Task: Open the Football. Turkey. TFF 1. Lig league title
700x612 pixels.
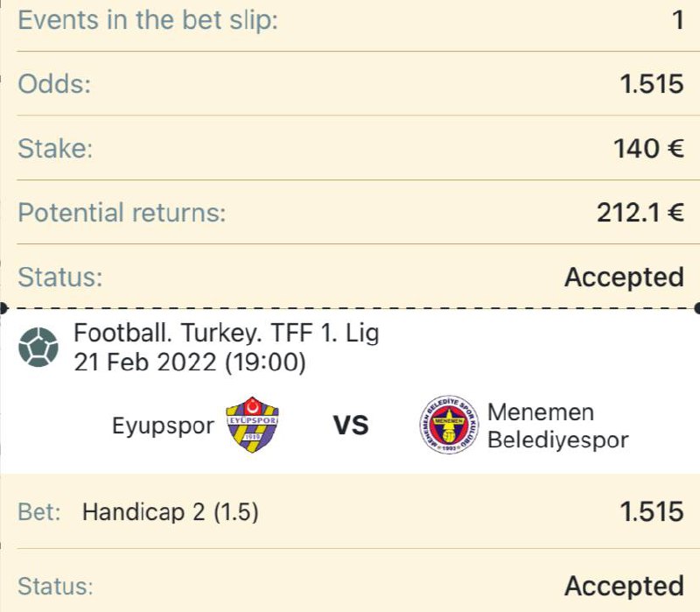Action: [x=227, y=334]
